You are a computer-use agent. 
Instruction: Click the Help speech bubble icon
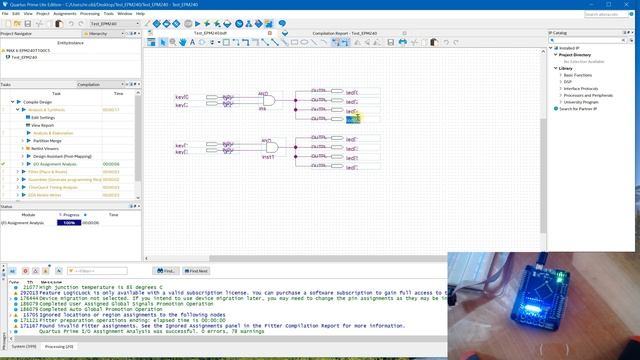282,24
